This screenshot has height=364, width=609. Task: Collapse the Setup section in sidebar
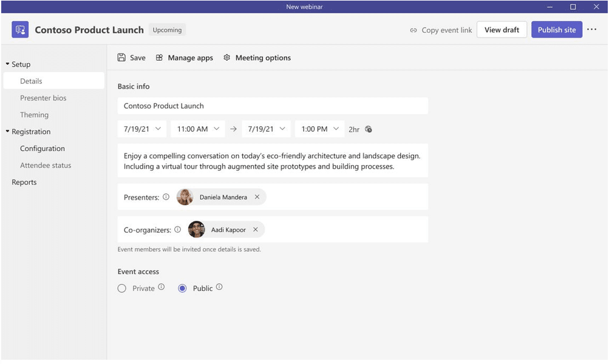[8, 64]
